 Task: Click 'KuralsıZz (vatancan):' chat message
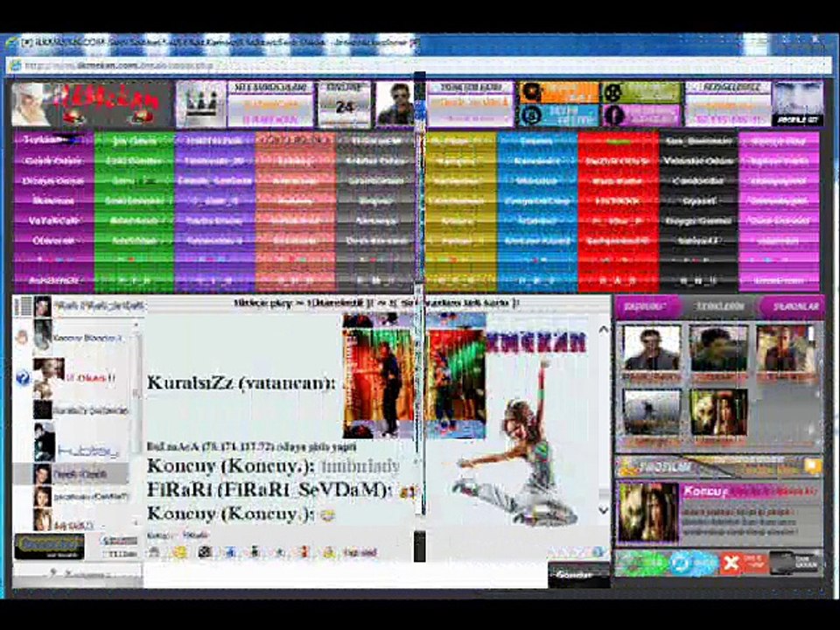241,383
